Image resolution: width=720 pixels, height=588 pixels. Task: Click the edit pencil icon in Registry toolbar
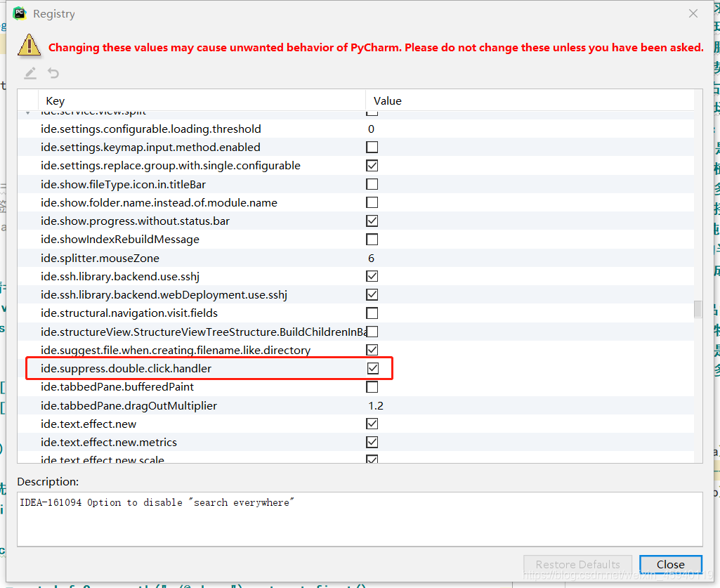coord(30,73)
